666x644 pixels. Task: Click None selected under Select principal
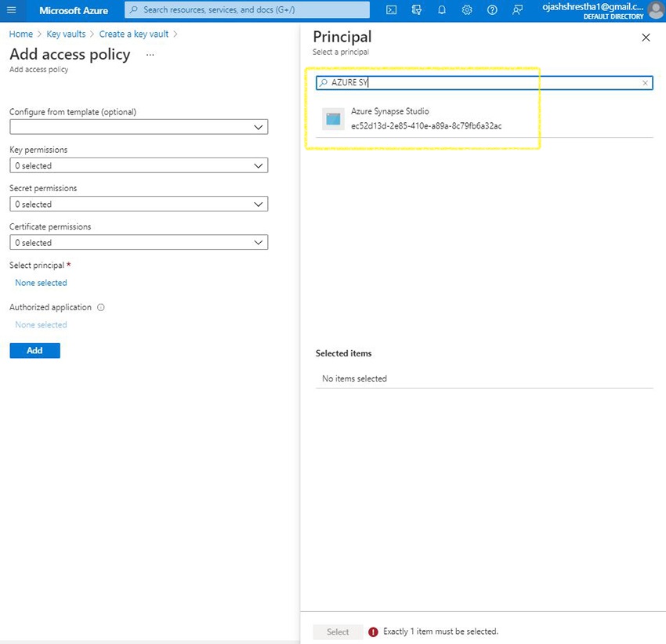(x=42, y=283)
